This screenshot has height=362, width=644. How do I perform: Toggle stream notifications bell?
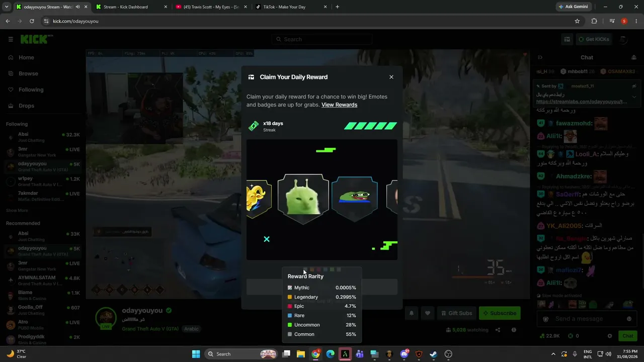coord(412,313)
